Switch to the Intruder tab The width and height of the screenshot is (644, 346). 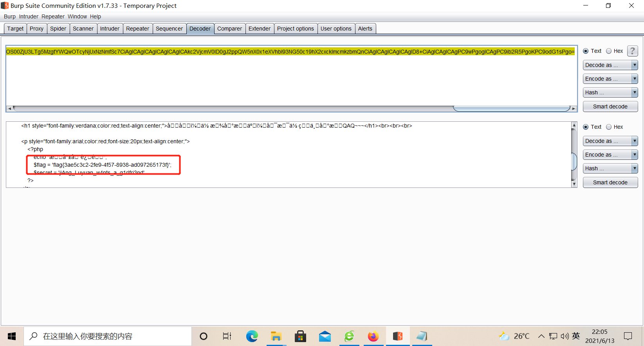click(x=110, y=29)
